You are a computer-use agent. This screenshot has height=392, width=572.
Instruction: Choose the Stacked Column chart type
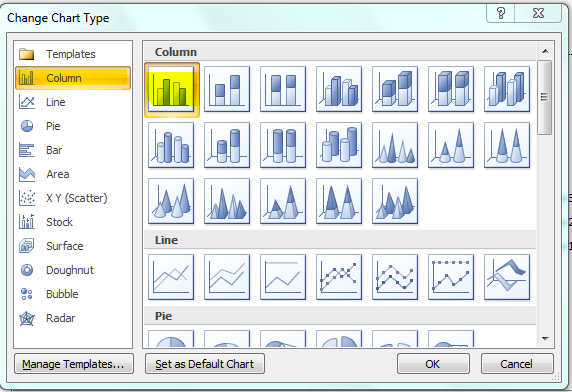(227, 89)
